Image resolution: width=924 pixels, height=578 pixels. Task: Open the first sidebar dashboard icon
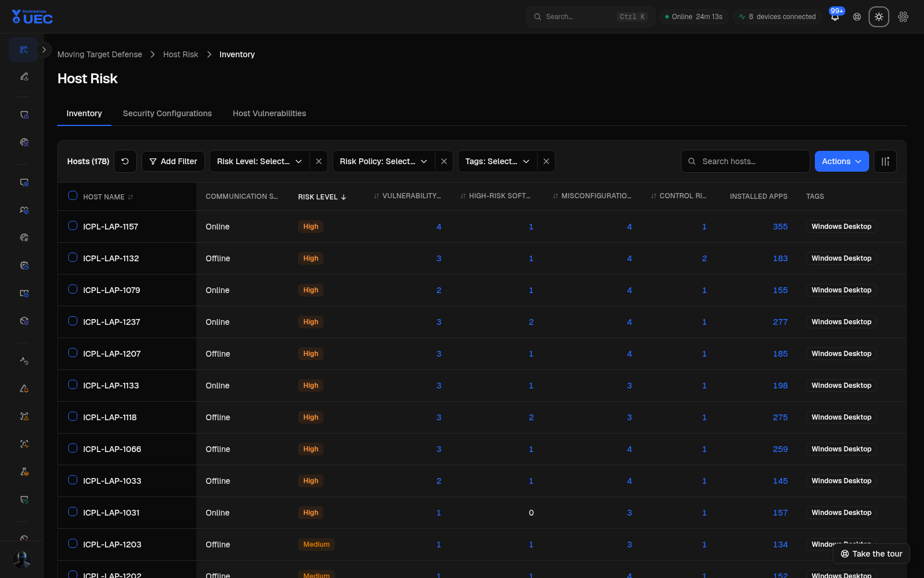(24, 50)
